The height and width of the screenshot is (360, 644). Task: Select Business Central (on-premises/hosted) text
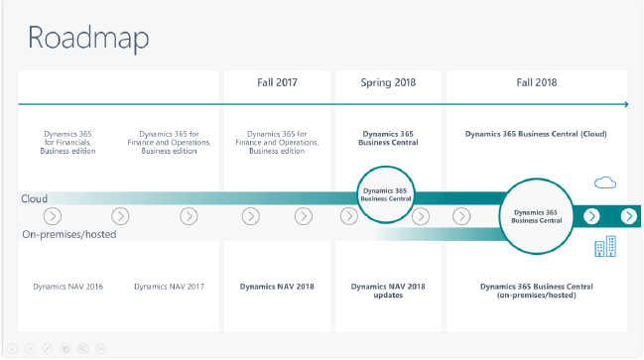(x=537, y=291)
